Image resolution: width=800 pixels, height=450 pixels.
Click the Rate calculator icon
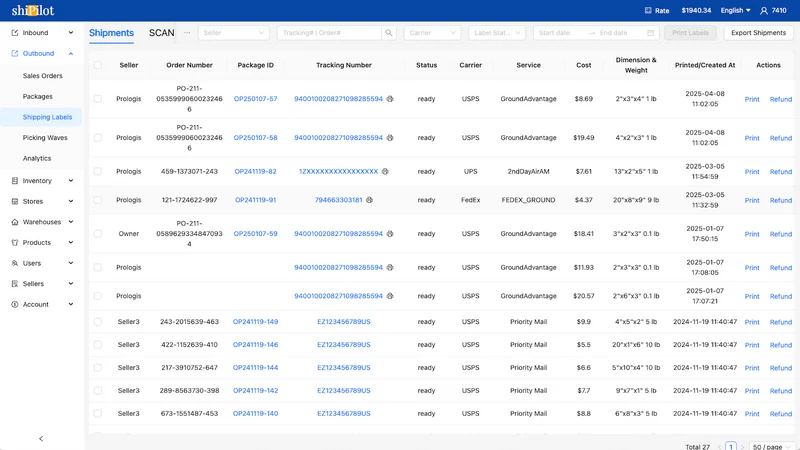pyautogui.click(x=648, y=10)
